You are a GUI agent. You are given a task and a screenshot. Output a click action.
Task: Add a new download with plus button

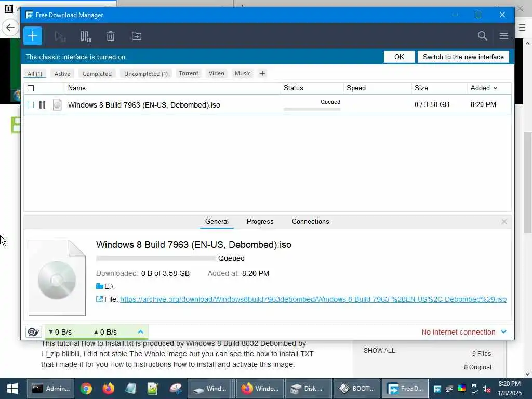coord(33,36)
